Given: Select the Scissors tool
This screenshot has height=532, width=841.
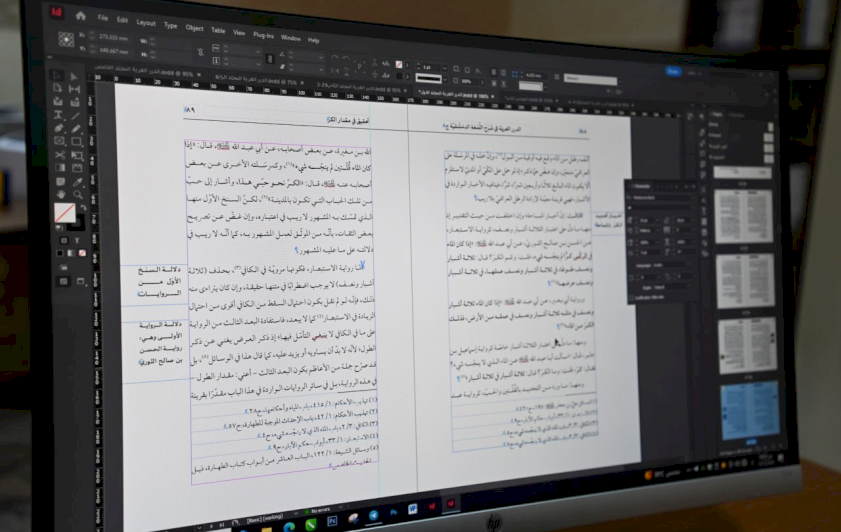Looking at the screenshot, I should click(x=60, y=154).
